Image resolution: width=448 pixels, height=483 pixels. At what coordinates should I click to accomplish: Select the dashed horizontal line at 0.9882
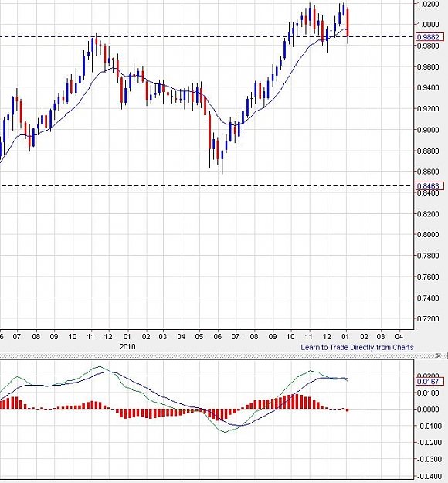tap(206, 36)
